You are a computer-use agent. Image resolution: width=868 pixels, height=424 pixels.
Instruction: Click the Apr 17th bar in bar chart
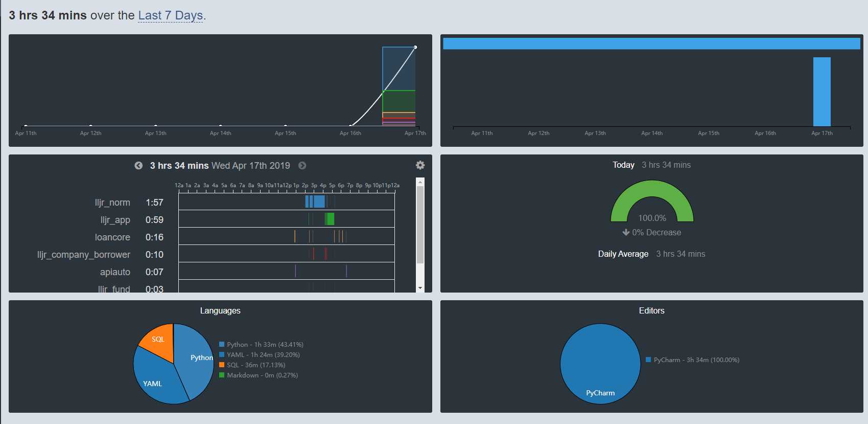pyautogui.click(x=822, y=92)
